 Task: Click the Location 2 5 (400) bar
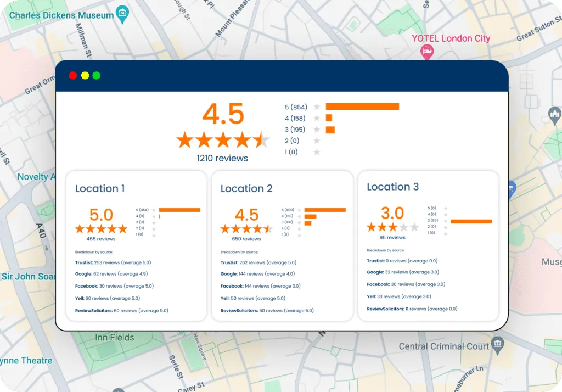(x=325, y=210)
